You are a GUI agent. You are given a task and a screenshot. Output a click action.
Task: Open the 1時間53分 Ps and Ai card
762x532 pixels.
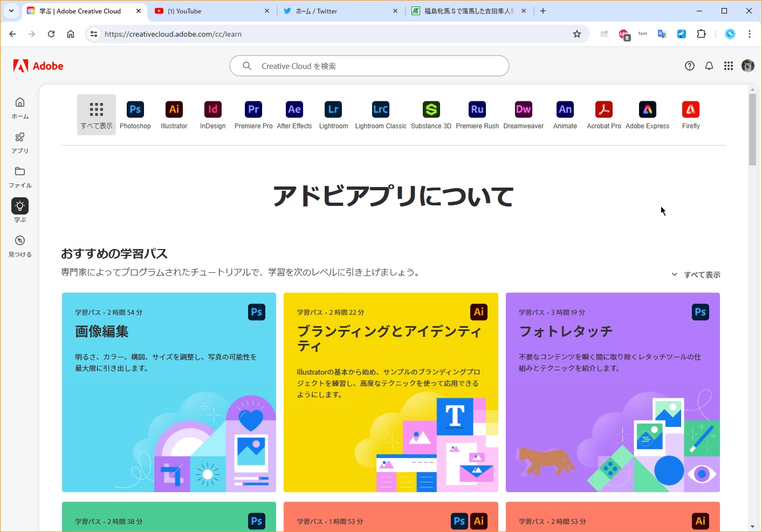(391, 516)
